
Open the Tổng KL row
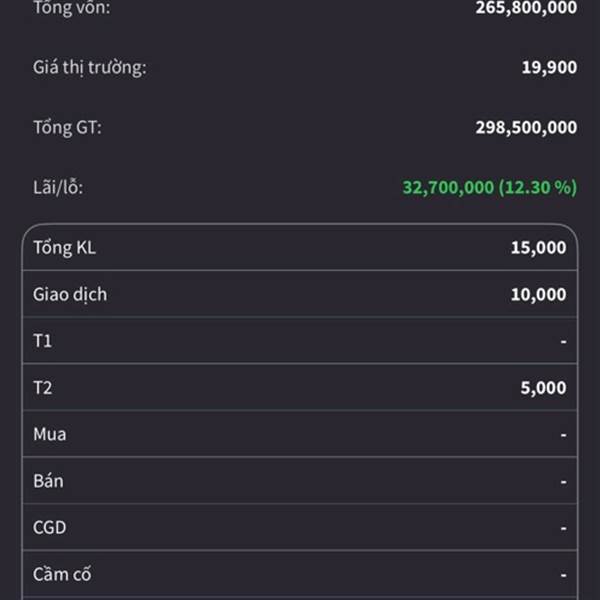click(300, 248)
